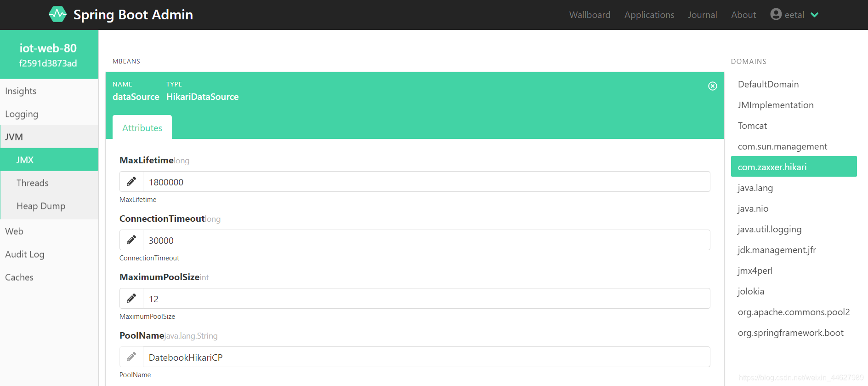Open Heap Dump in the sidebar
Viewport: 868px width, 386px height.
coord(49,206)
